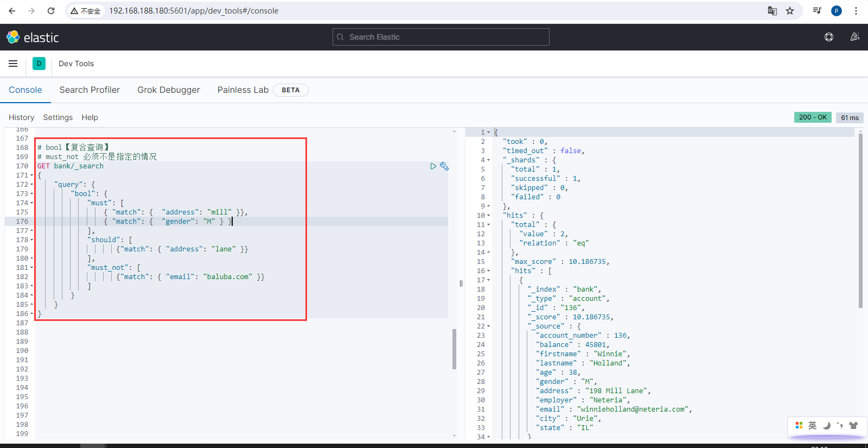Click the "firstname" : "Winnie" response line
This screenshot has width=868, height=448.
click(x=583, y=354)
